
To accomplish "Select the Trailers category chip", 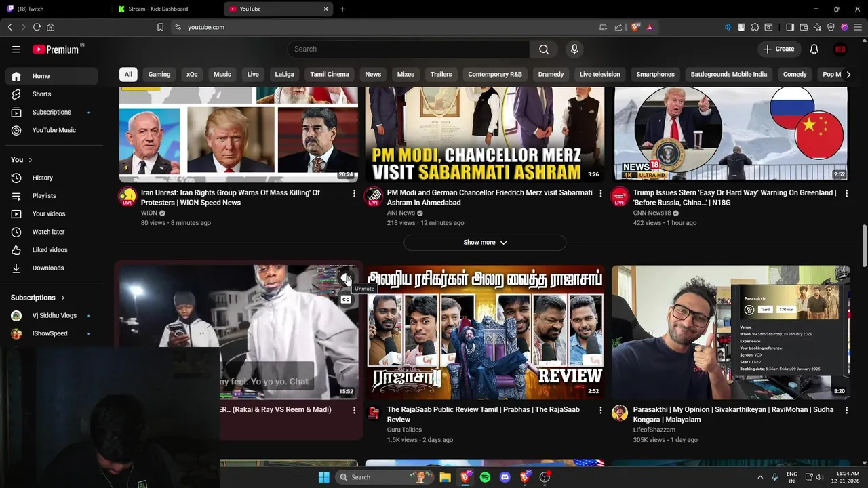I will 441,74.
